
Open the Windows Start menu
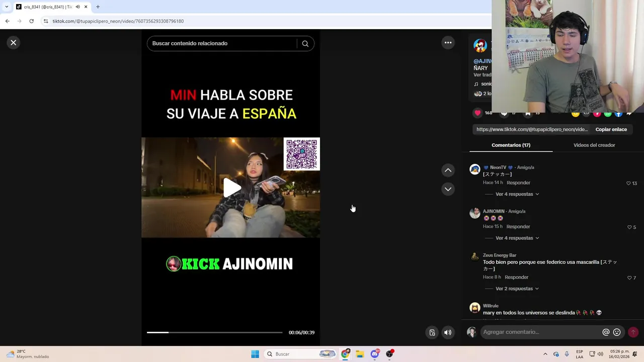pyautogui.click(x=255, y=354)
